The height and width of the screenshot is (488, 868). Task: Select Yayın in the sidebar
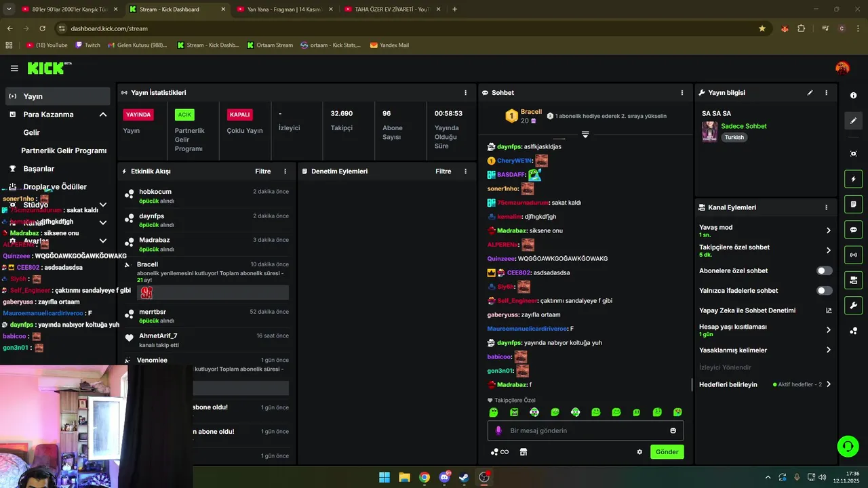pos(58,96)
